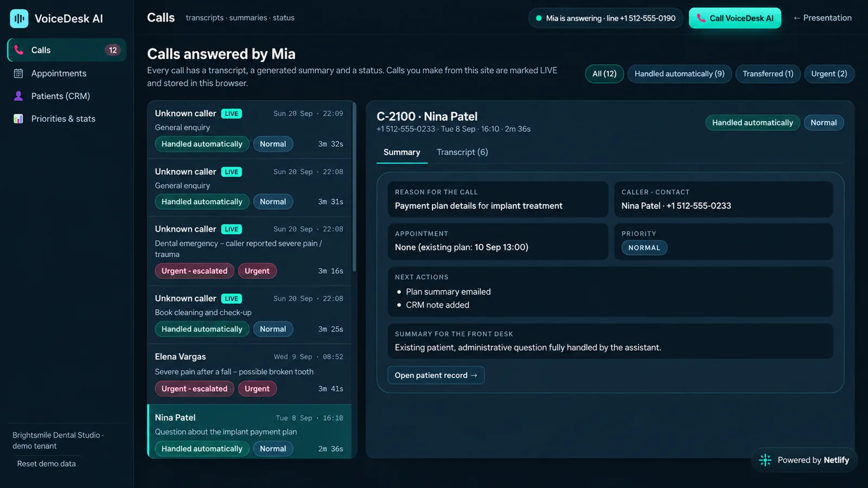Open the Dental emergency call entry
868x488 pixels.
click(250, 251)
